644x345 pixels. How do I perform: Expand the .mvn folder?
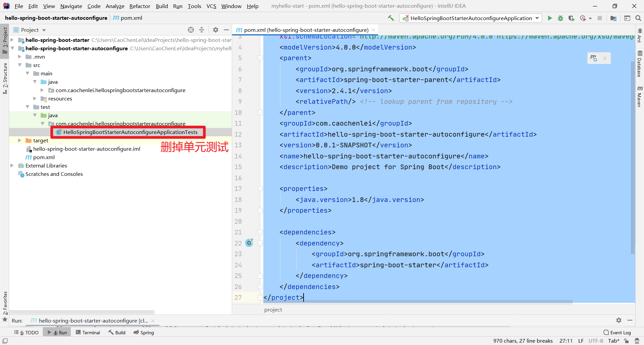tap(20, 57)
